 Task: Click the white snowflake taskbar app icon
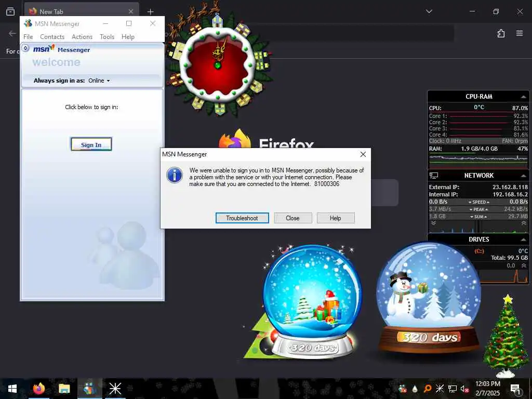click(x=115, y=389)
